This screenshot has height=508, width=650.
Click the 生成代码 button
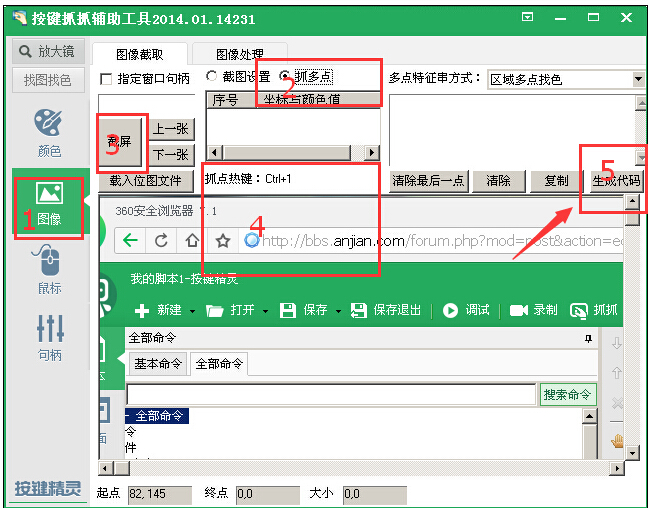(616, 181)
